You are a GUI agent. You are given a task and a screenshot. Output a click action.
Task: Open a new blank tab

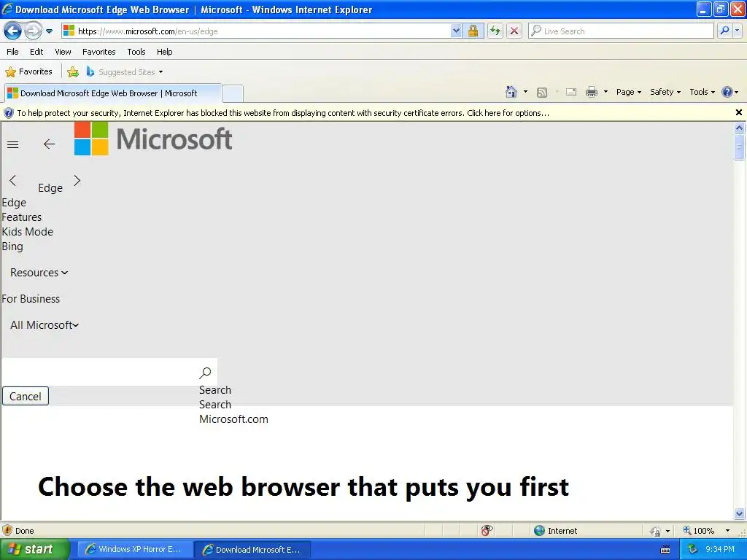pos(233,93)
